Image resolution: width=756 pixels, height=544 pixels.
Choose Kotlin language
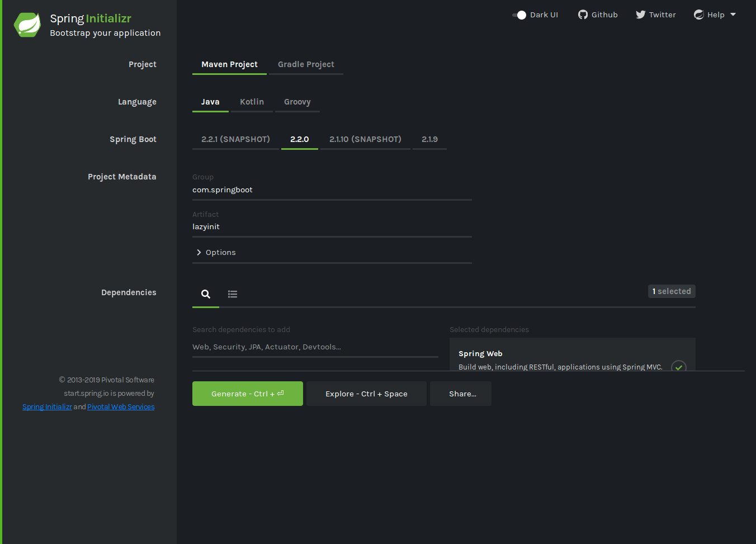[x=252, y=102]
